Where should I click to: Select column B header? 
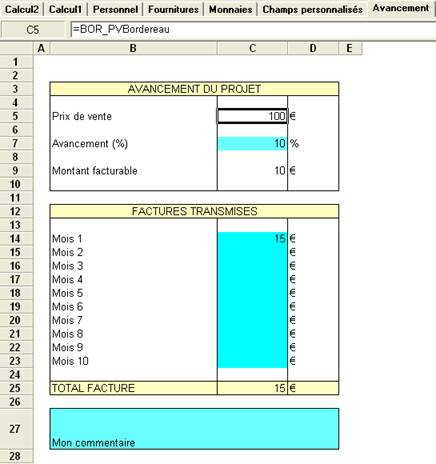pos(133,48)
